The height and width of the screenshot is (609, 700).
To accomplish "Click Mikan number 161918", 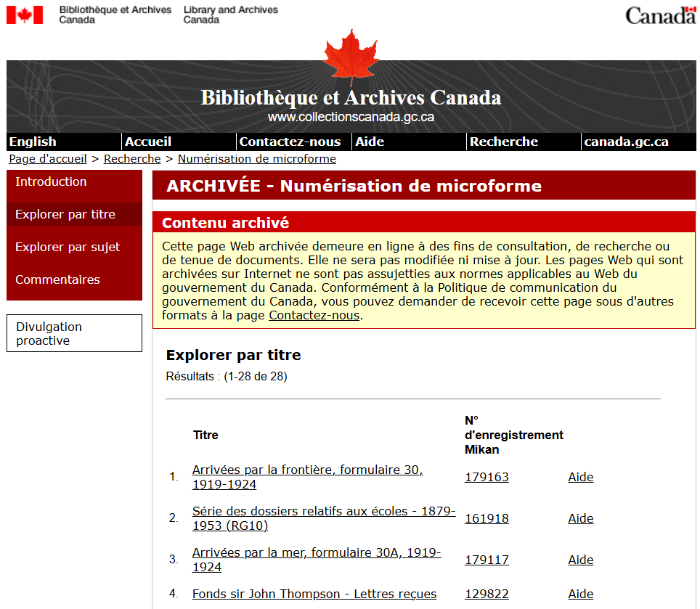I will 487,518.
